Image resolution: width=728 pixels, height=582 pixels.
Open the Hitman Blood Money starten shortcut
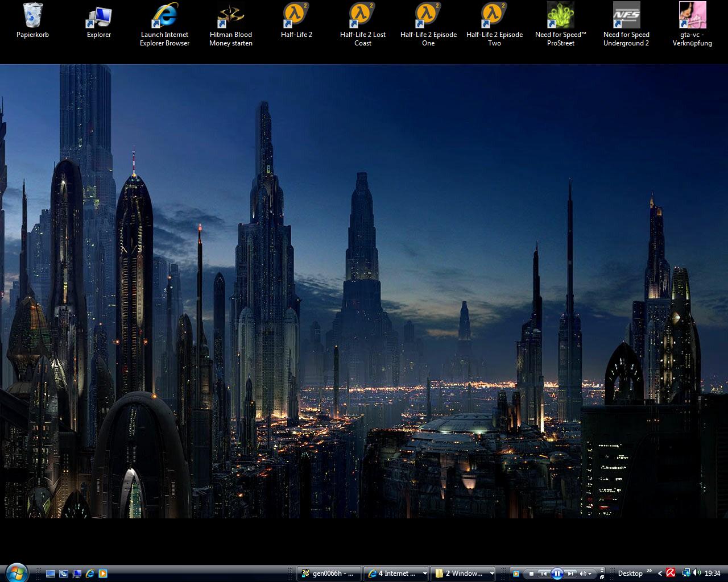click(230, 16)
